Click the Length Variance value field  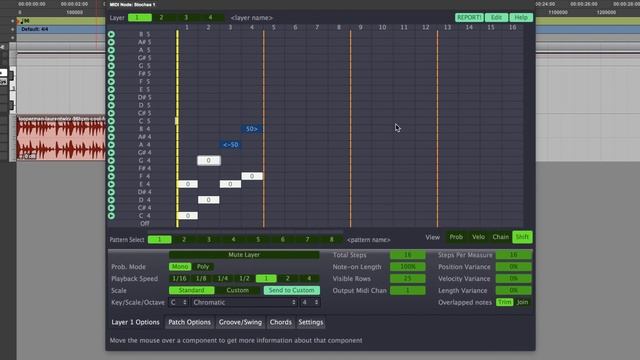click(513, 290)
